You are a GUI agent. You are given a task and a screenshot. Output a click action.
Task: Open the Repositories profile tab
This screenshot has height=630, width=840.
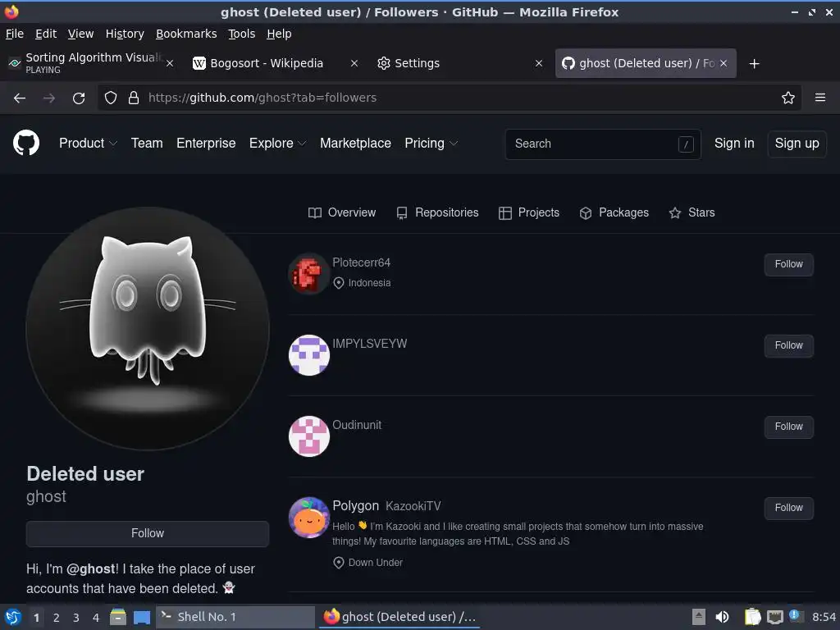[437, 212]
